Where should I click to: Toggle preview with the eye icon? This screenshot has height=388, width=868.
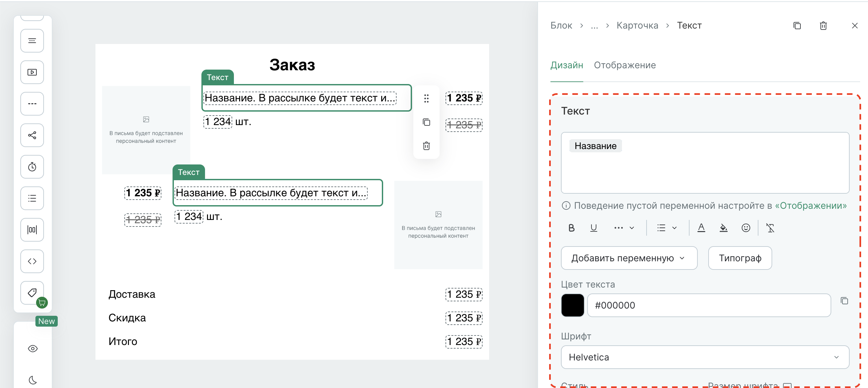click(33, 349)
